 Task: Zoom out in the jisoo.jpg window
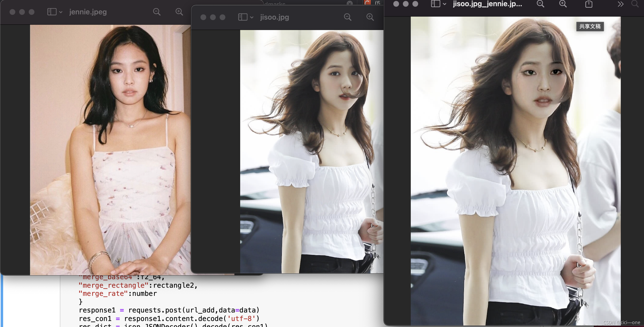348,17
